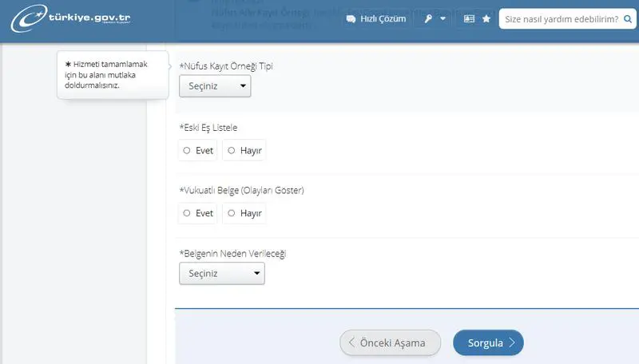The height and width of the screenshot is (364, 639).
Task: Click the Vukuatlı Belge (Olayları Göster) label
Action: [x=242, y=190]
